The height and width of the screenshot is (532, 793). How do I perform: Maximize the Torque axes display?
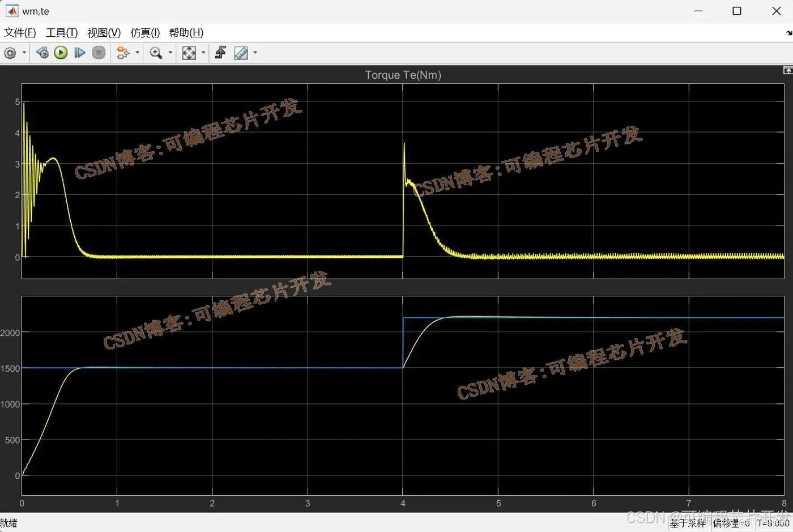(x=788, y=70)
